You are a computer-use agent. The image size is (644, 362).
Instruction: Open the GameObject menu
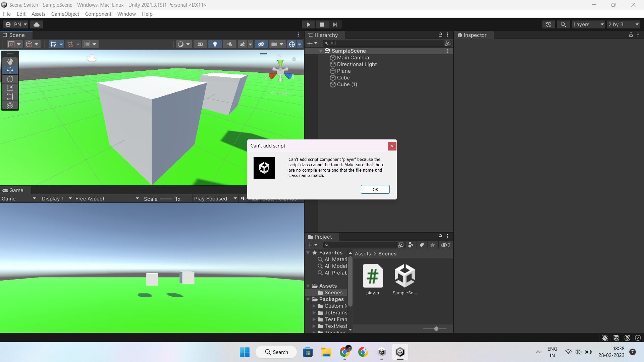point(65,14)
